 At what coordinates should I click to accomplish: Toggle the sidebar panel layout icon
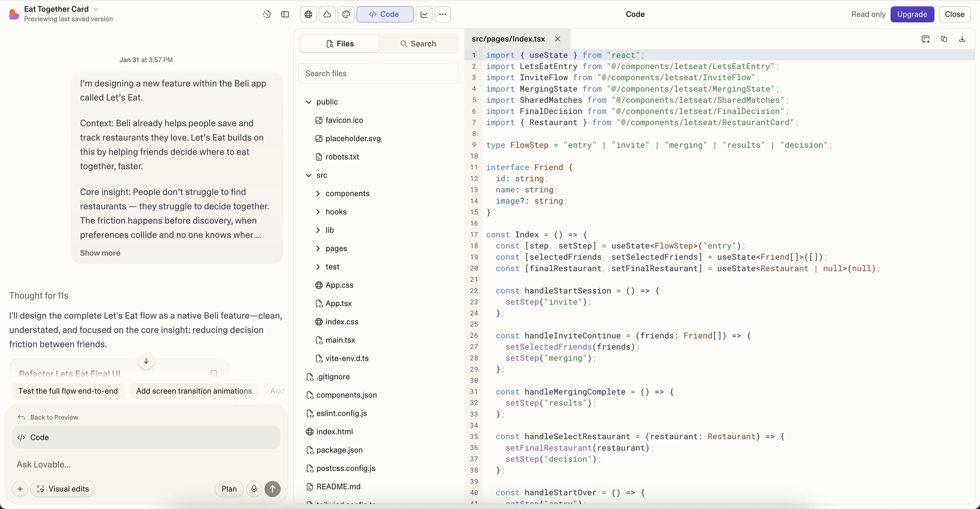point(285,14)
